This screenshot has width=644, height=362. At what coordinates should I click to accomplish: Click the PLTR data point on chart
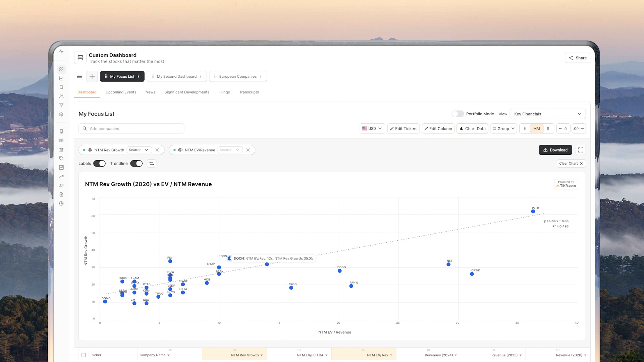[533, 212]
